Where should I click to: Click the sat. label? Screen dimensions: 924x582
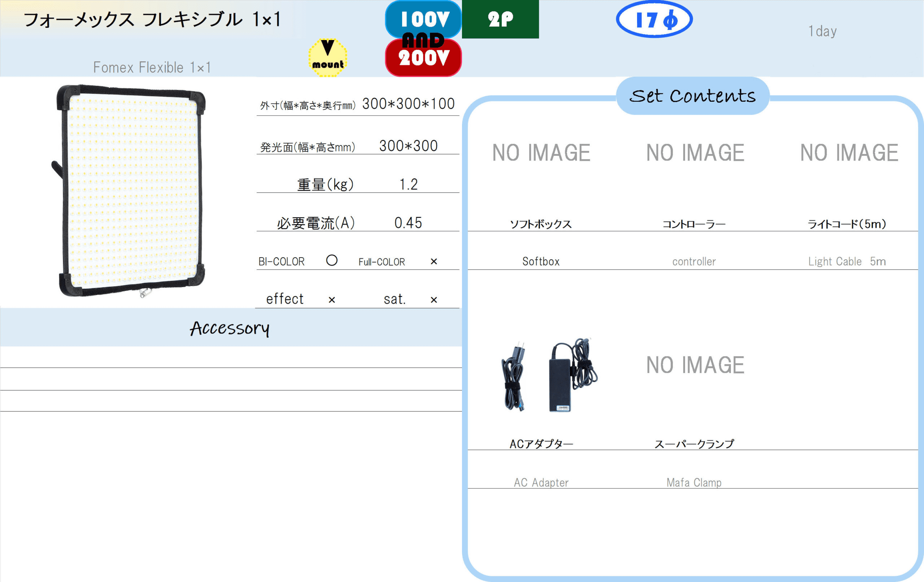[x=395, y=299]
